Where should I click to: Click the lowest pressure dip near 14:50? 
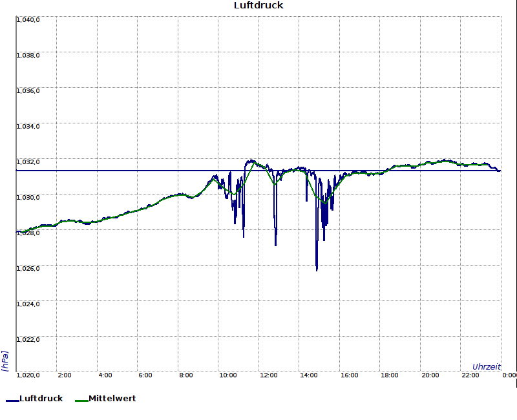[x=317, y=269]
